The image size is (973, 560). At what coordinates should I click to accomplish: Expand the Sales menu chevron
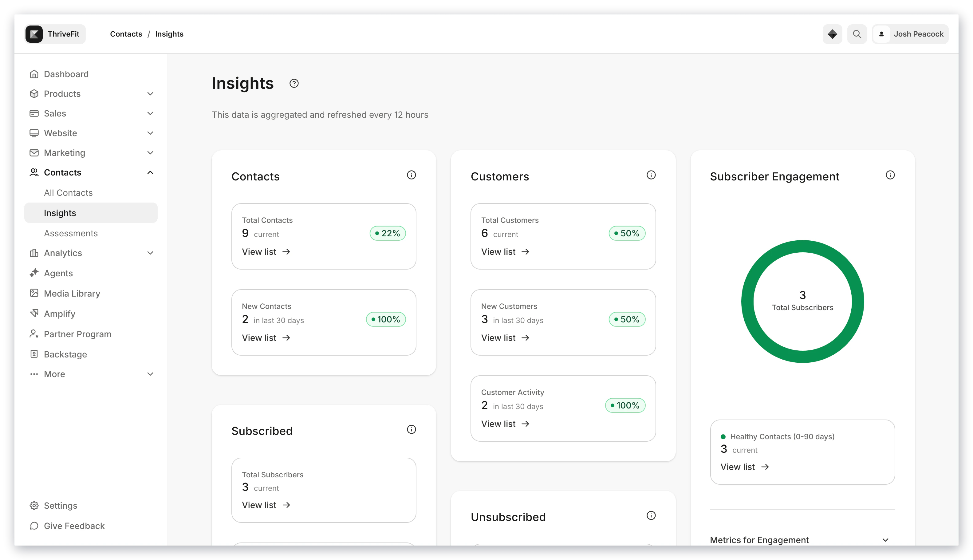tap(150, 113)
